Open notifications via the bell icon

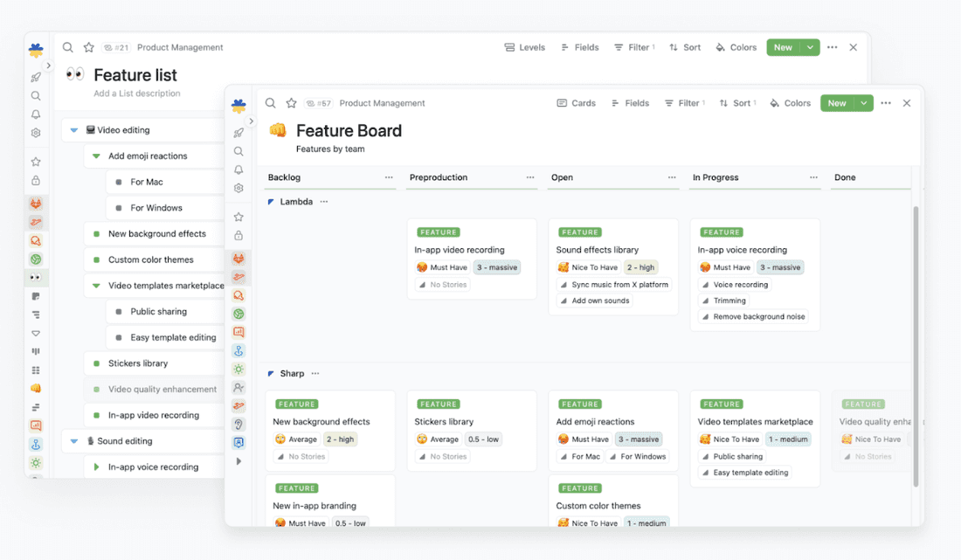[x=239, y=169]
